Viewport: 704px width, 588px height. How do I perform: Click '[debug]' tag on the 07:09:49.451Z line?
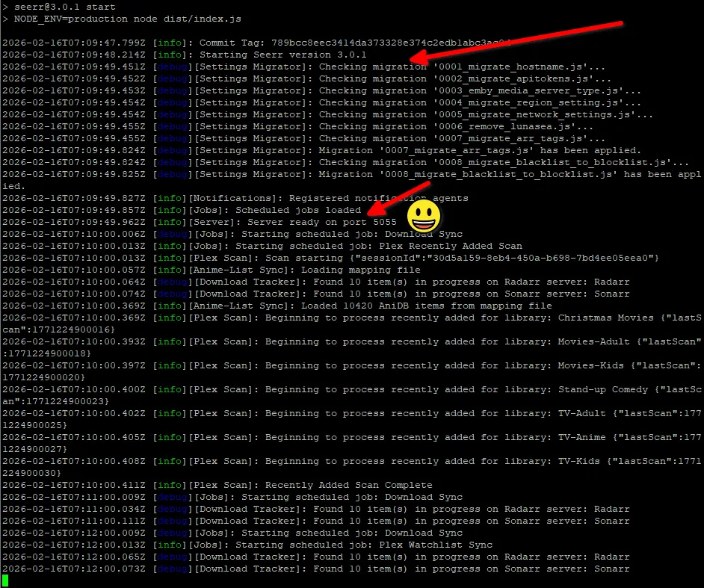point(173,66)
